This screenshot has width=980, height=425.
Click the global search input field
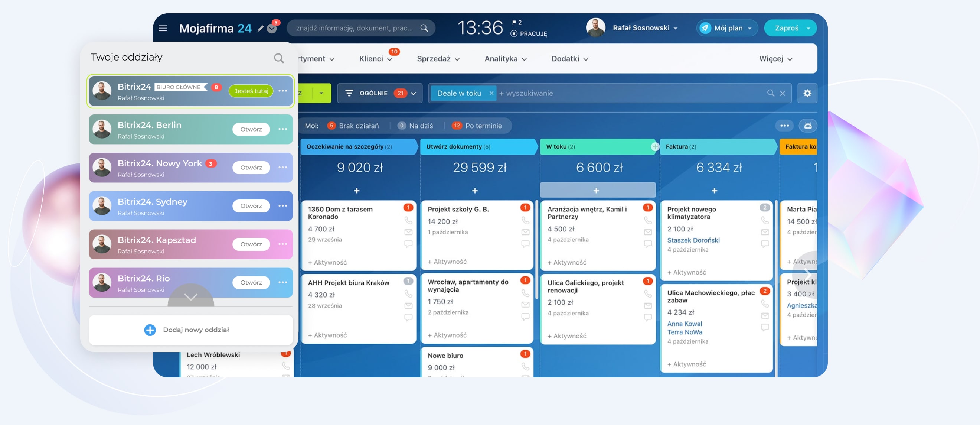(x=354, y=28)
